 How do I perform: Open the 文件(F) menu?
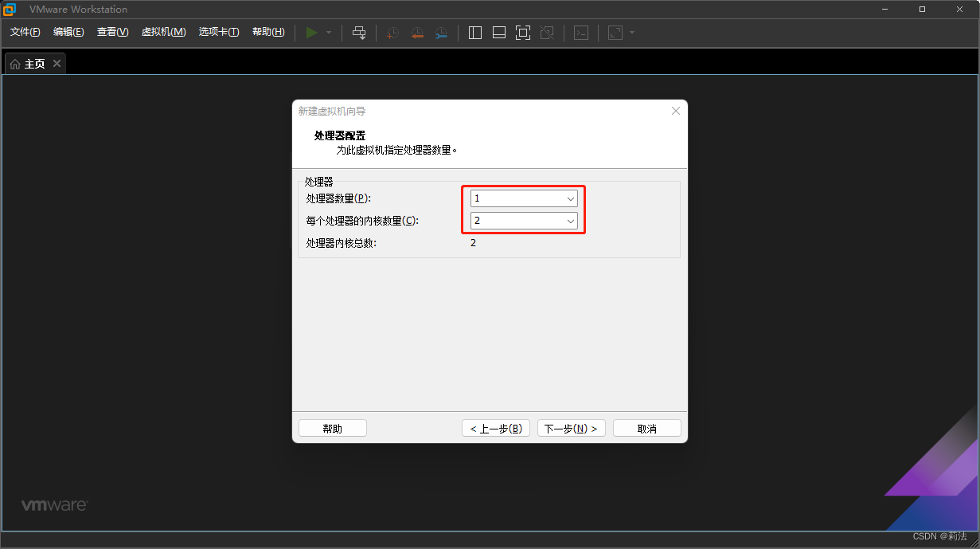[25, 32]
